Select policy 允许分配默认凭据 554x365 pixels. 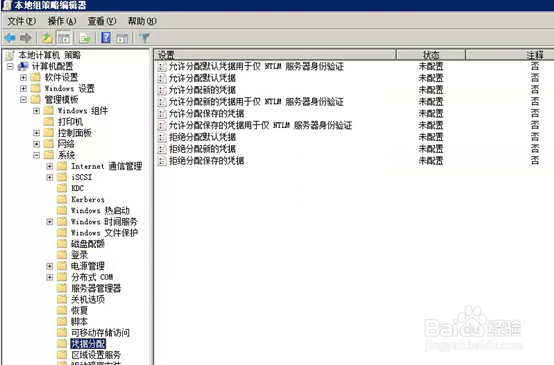coord(202,78)
